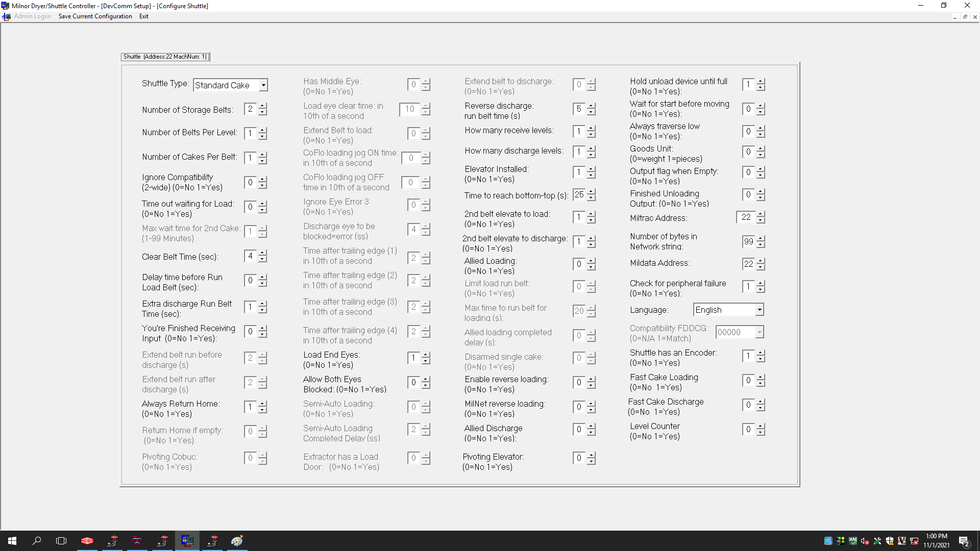Expand Compatibility FDDCG dropdown

[759, 332]
